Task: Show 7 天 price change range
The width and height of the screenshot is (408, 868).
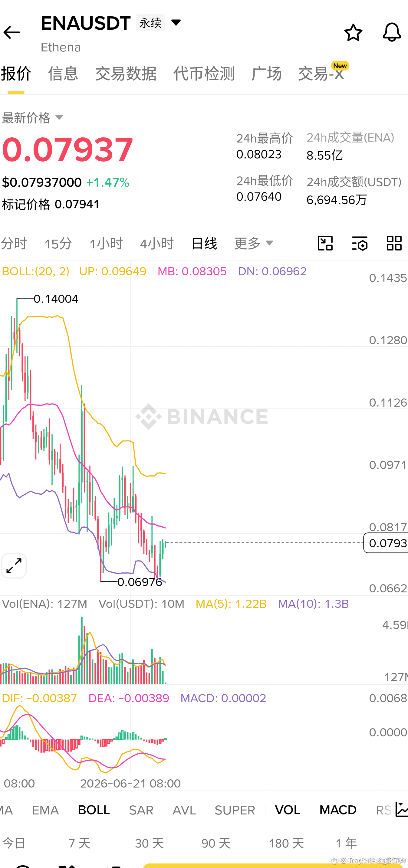Action: (x=80, y=843)
